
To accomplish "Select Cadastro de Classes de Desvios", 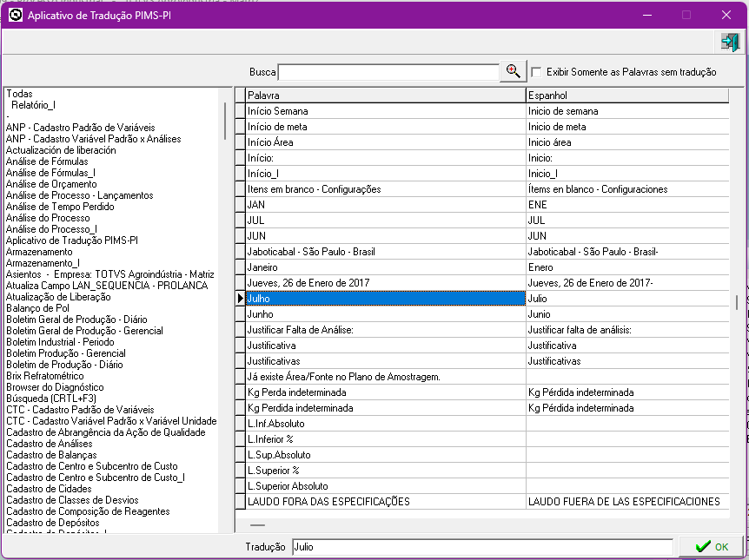I will click(x=72, y=500).
